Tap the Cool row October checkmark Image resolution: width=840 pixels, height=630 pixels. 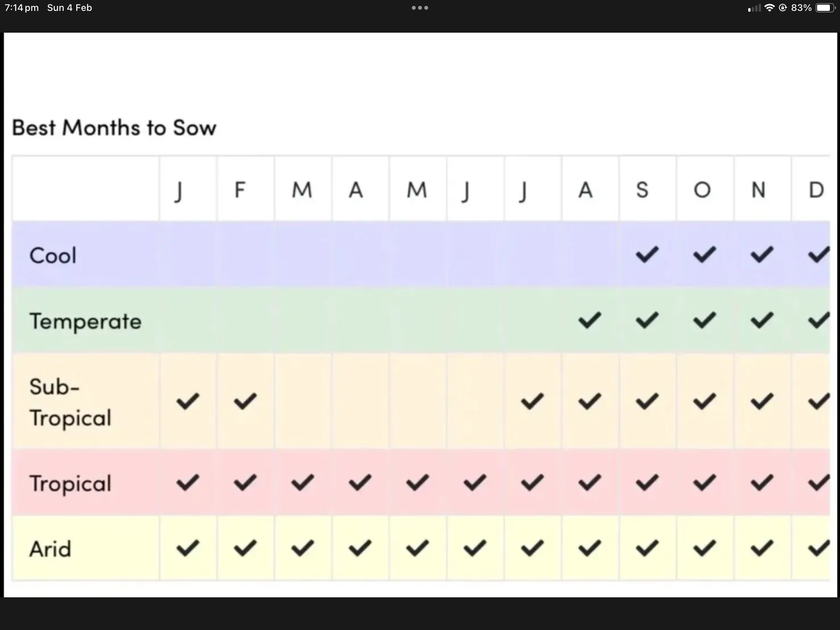704,255
